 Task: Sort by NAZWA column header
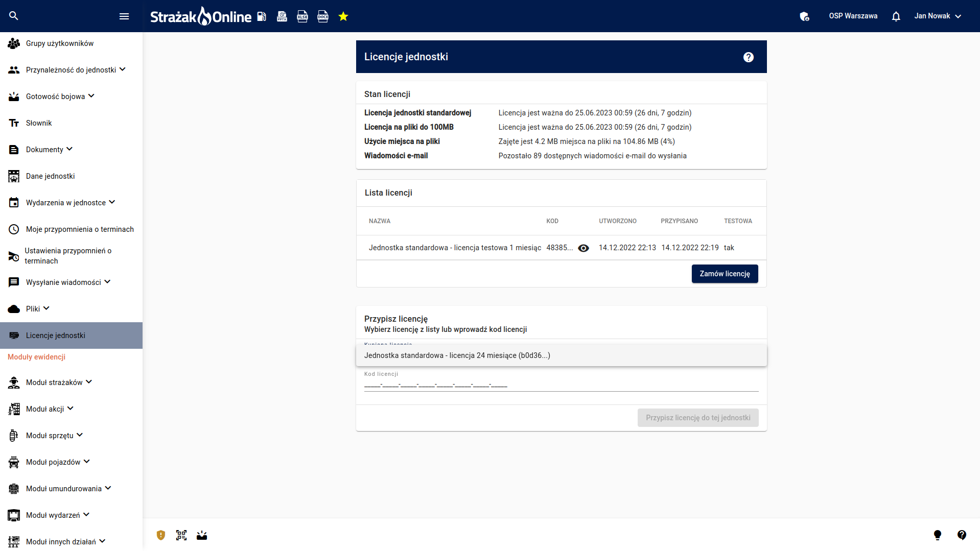coord(380,221)
